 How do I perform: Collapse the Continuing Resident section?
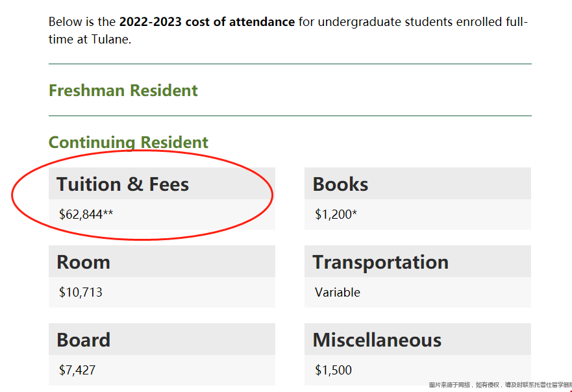pos(129,142)
